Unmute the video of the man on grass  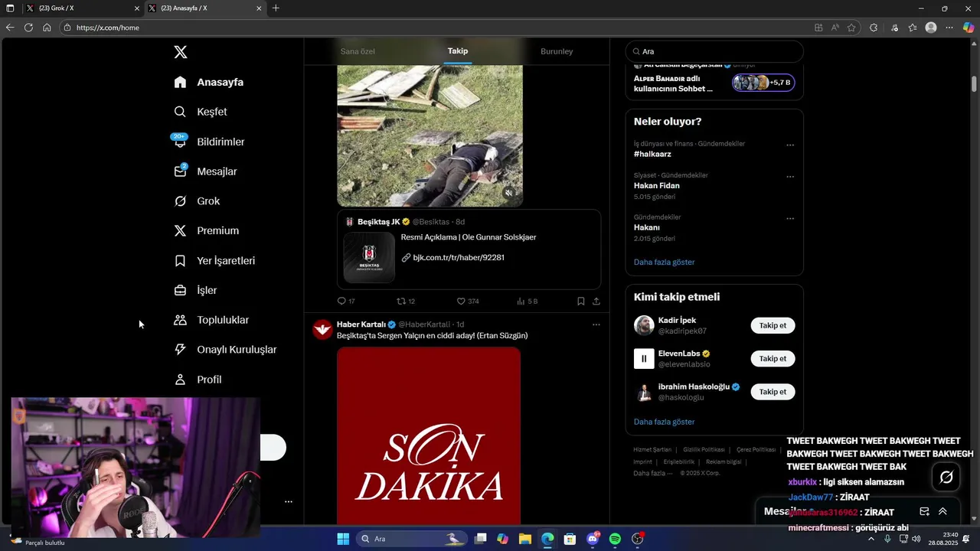pos(509,194)
